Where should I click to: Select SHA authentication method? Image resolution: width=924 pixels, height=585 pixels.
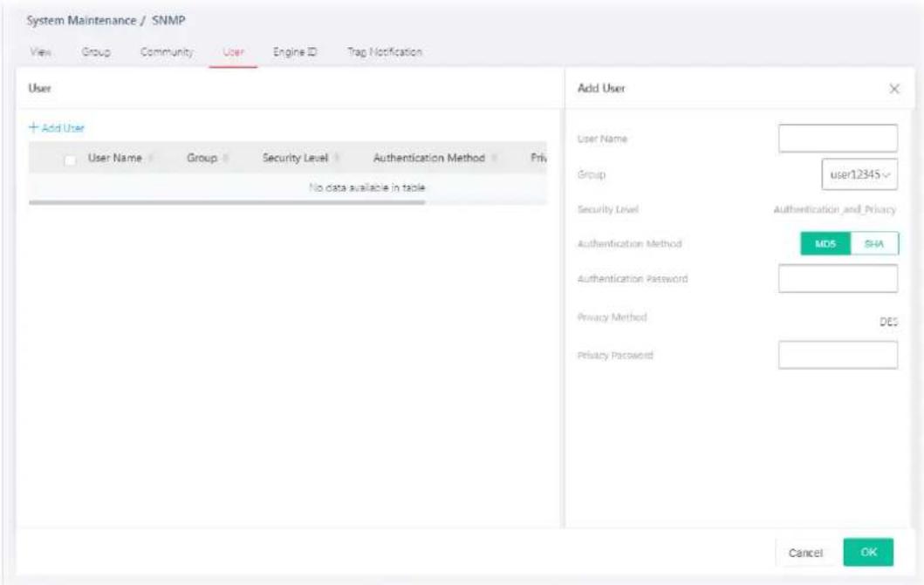click(874, 243)
